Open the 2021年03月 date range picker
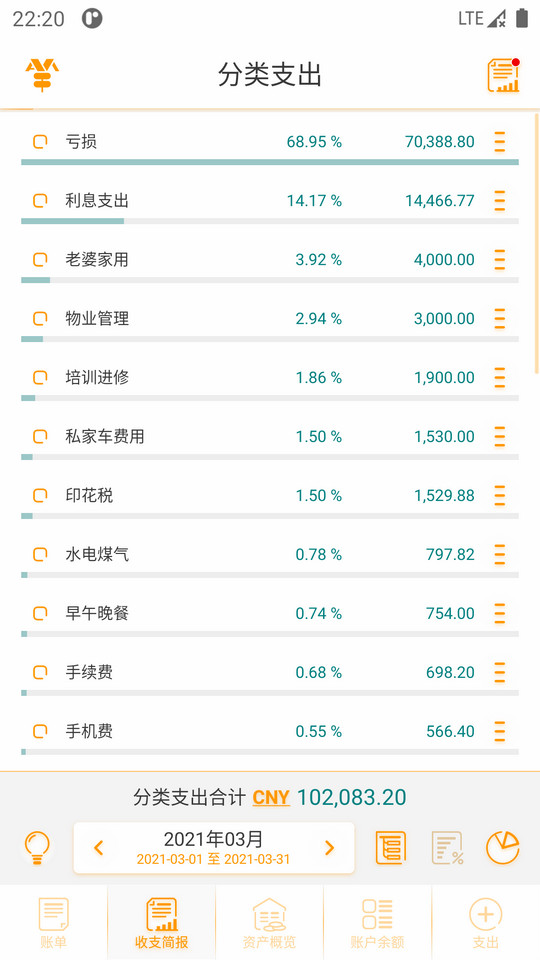This screenshot has height=960, width=540. 214,848
